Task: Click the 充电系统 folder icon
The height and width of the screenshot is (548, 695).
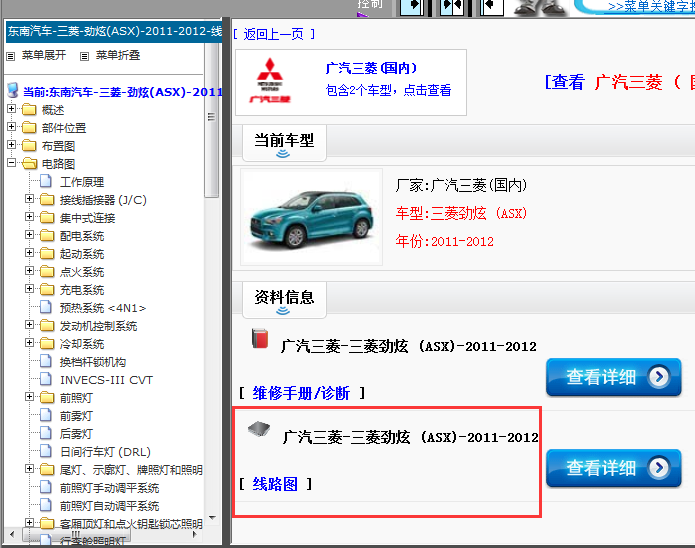Action: pyautogui.click(x=47, y=290)
